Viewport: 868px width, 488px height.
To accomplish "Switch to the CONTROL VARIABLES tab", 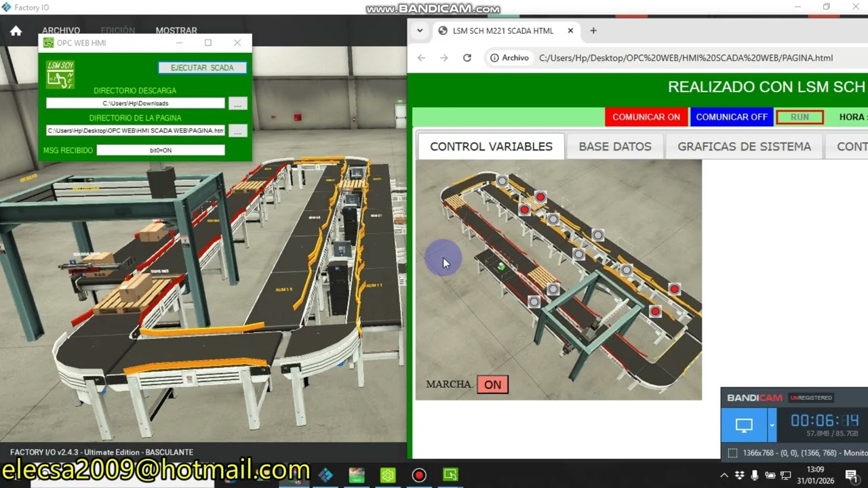I will click(x=491, y=146).
